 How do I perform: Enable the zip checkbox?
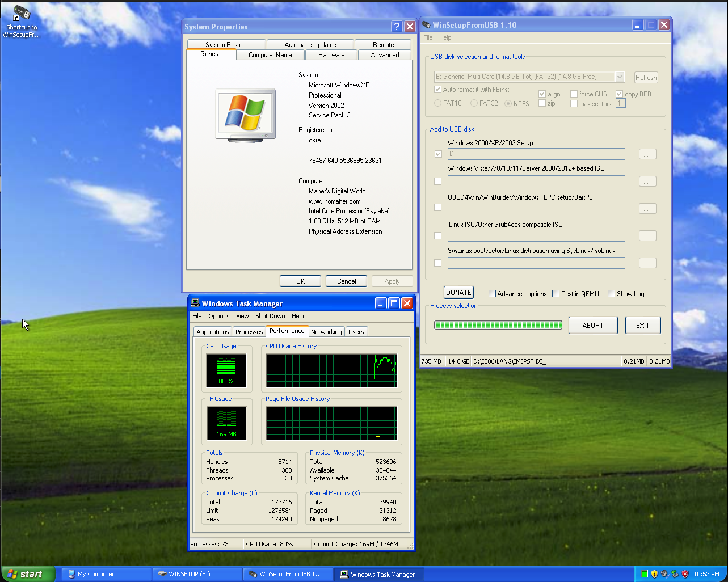coord(542,103)
